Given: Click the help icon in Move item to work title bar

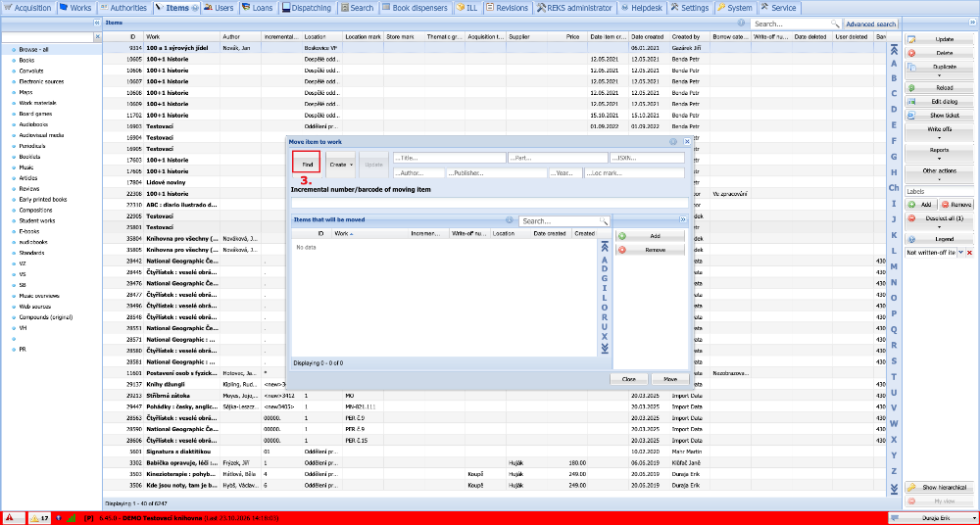Looking at the screenshot, I should point(673,142).
